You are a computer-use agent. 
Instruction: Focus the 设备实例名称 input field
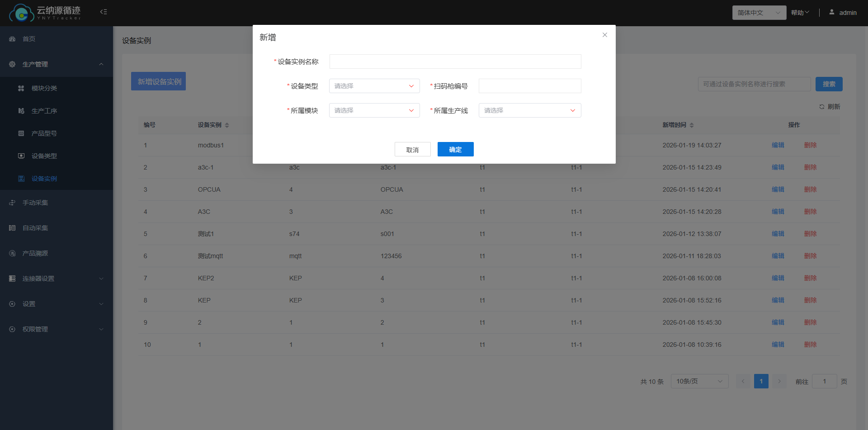point(455,61)
